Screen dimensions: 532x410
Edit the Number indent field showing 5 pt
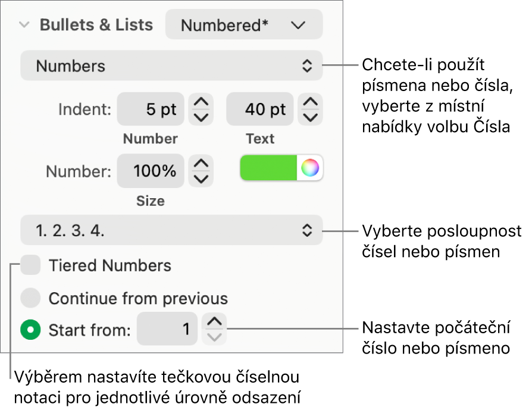[151, 109]
